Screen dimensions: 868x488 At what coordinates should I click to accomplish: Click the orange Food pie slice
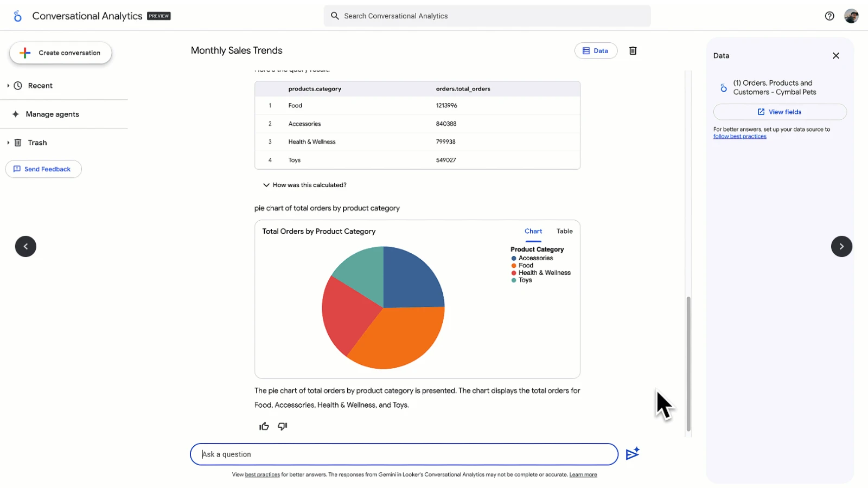[399, 339]
